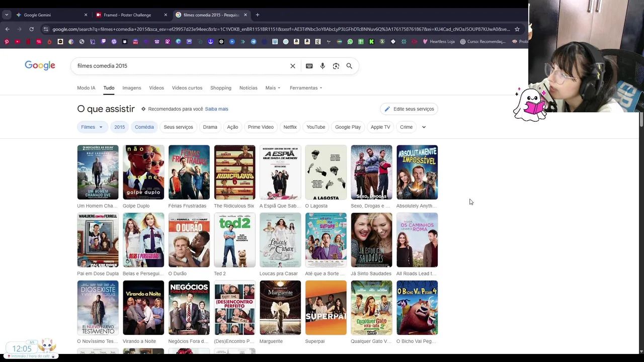
Task: Toggle the Seus serviços filter chip
Action: 178,127
